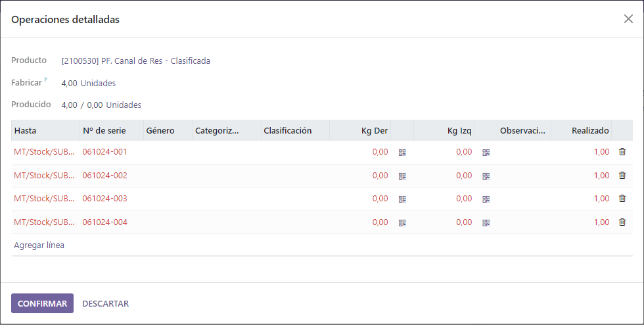Viewport: 644px width, 325px height.
Task: Sort by the Kg Der column header
Action: coord(360,130)
